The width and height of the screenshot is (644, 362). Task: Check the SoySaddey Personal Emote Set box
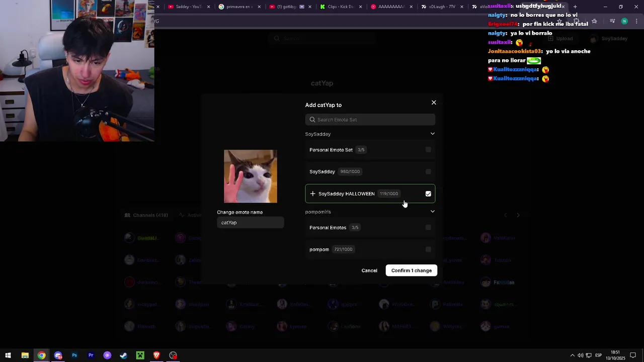pos(428,150)
